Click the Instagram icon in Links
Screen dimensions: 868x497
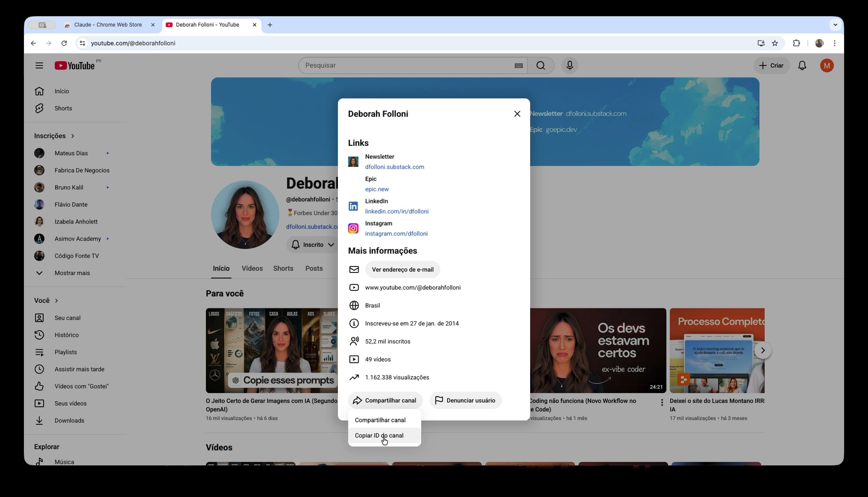click(353, 228)
